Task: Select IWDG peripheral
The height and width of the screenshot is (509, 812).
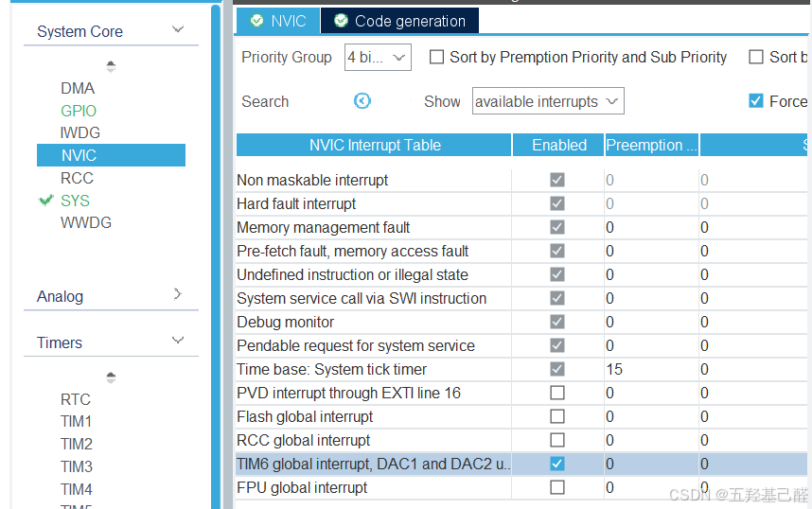Action: point(80,133)
